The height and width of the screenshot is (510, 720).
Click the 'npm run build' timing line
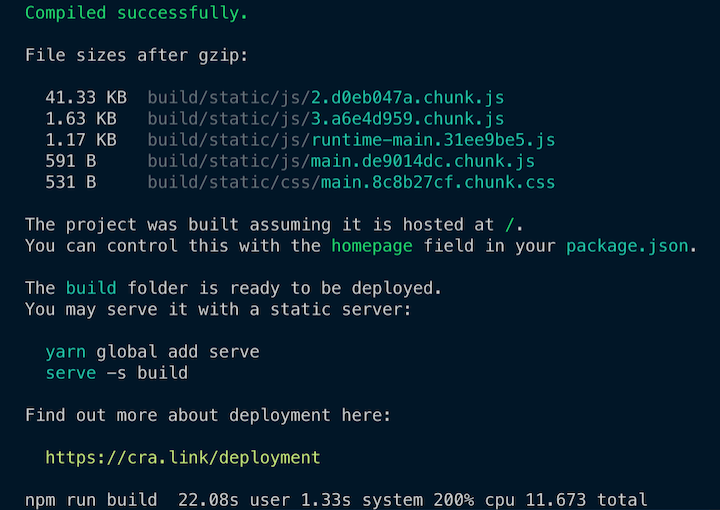click(336, 499)
